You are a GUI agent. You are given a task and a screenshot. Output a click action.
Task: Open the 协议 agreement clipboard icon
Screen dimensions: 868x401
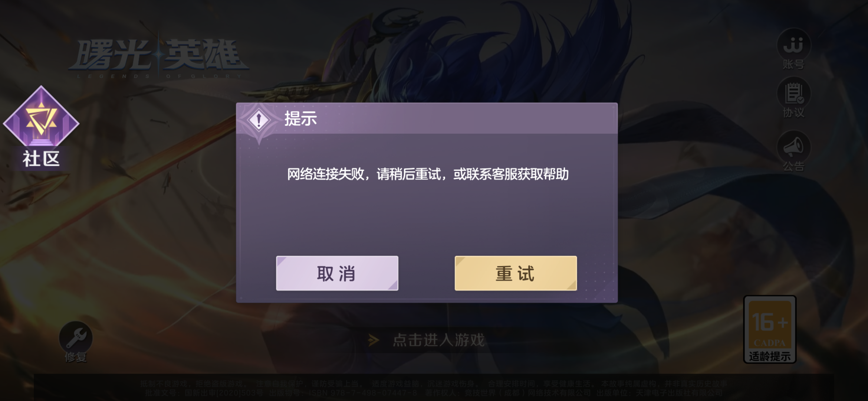[793, 93]
